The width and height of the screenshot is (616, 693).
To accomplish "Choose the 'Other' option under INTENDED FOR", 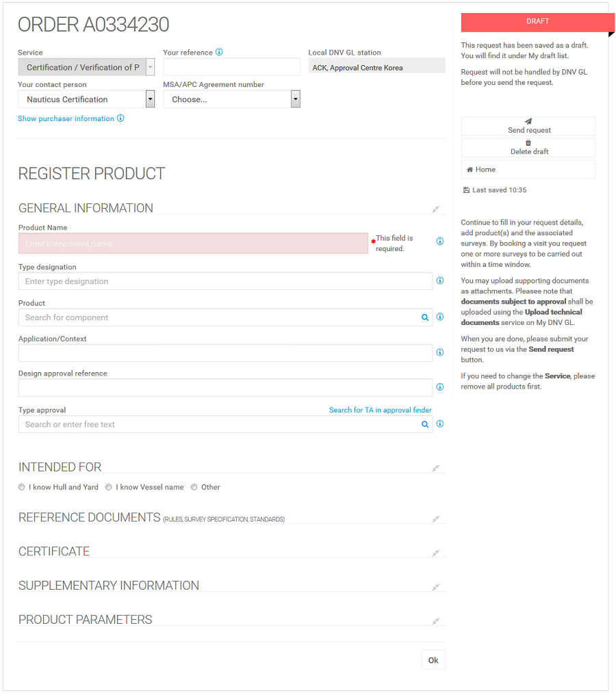I will click(194, 486).
